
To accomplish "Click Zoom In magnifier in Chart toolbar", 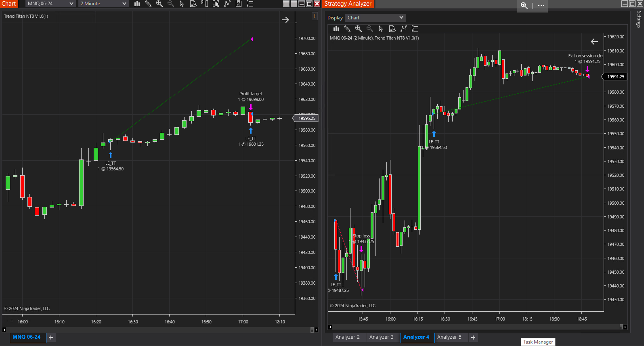I will 159,4.
